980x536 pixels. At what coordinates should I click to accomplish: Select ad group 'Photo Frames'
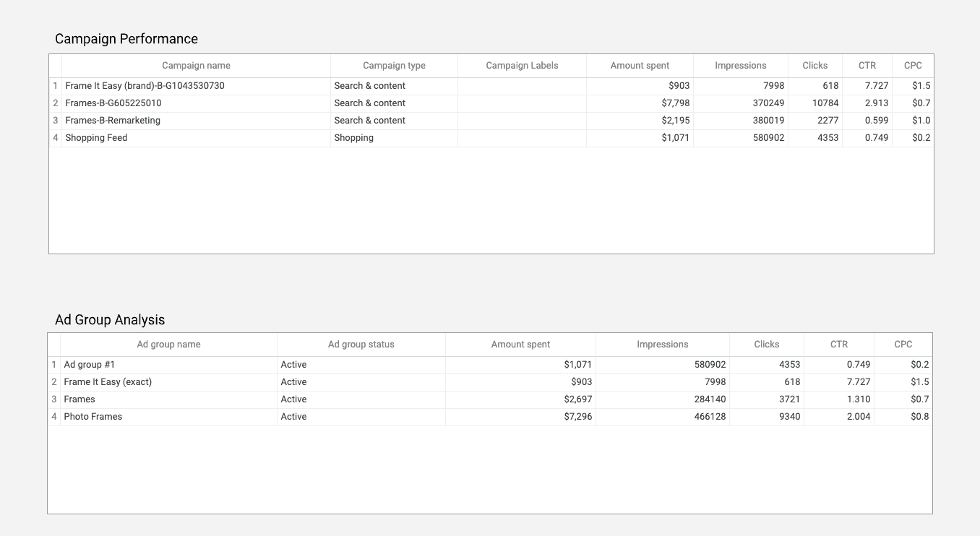(93, 417)
